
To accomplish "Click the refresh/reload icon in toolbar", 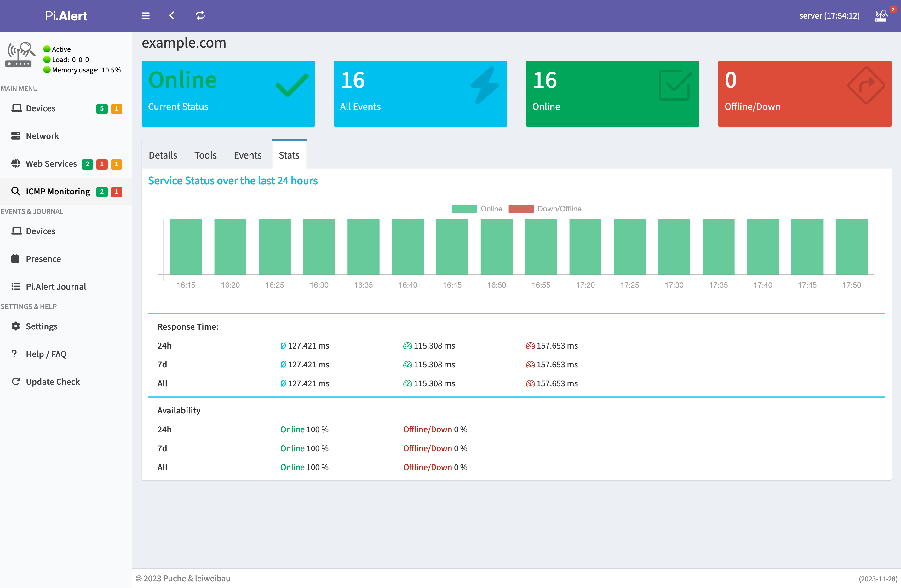I will tap(200, 16).
